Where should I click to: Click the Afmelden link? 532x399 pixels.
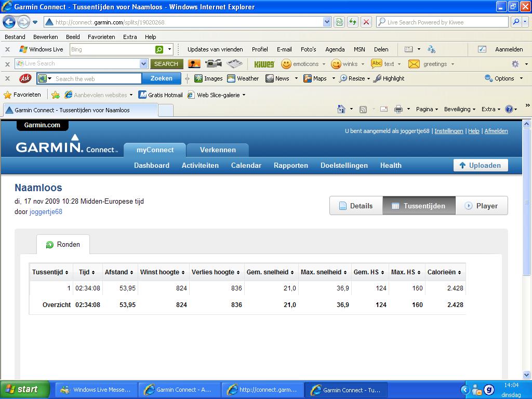(x=496, y=131)
